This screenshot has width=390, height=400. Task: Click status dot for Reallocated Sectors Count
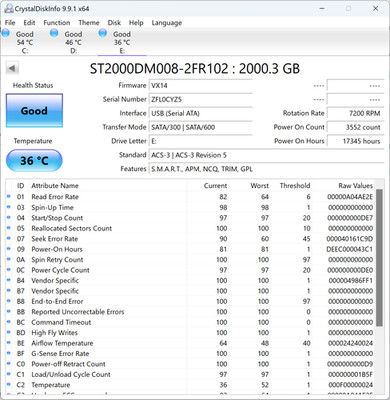pos(9,228)
